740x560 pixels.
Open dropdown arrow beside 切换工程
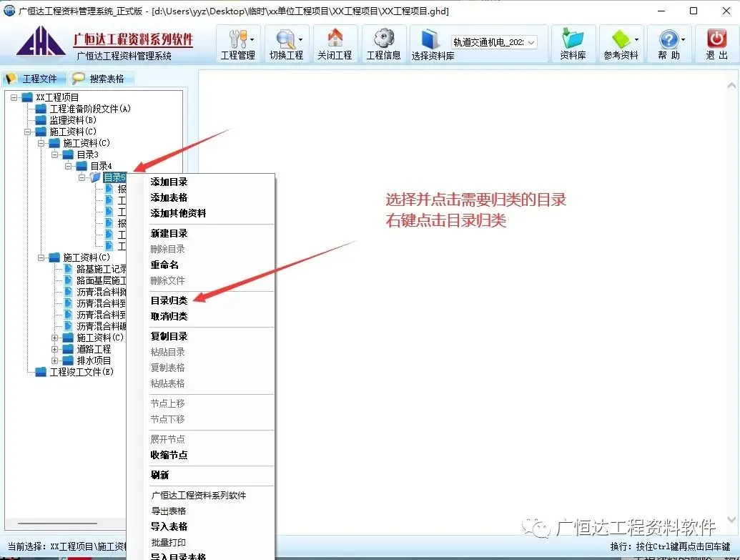[300, 39]
